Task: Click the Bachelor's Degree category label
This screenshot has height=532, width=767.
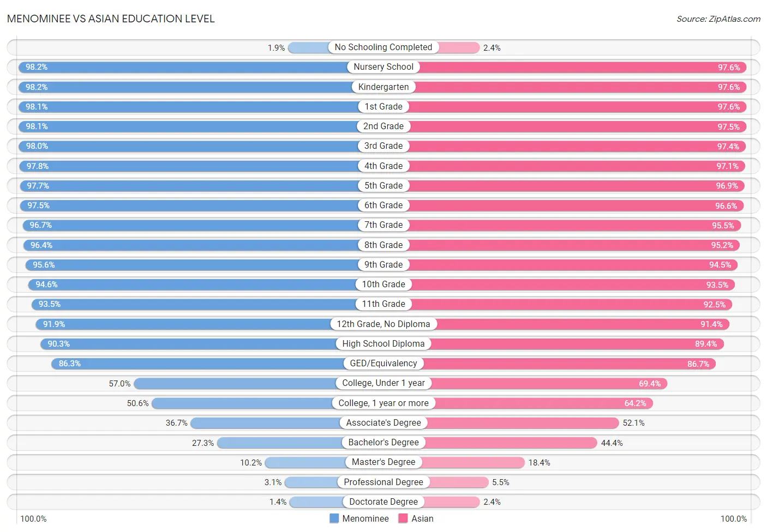Action: (383, 443)
